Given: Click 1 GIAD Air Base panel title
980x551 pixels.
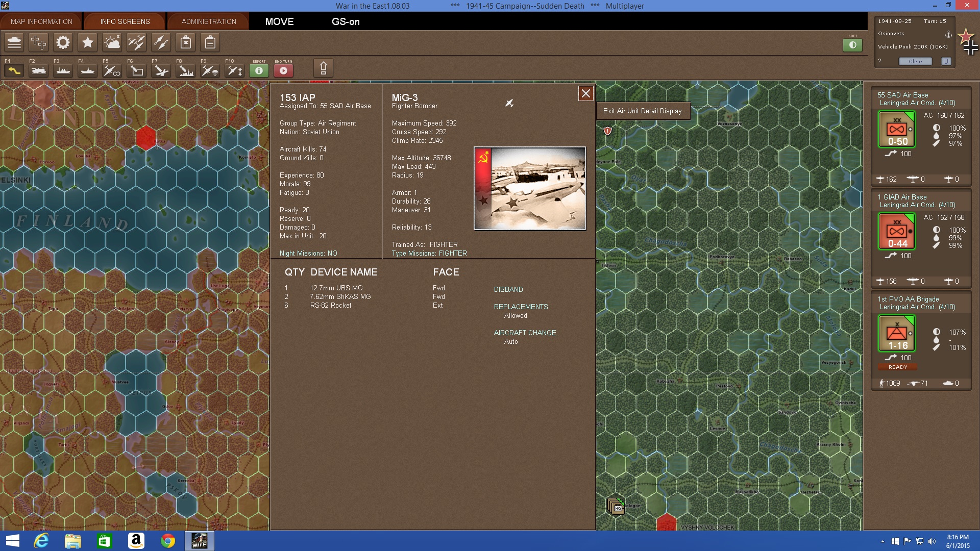Looking at the screenshot, I should point(902,197).
